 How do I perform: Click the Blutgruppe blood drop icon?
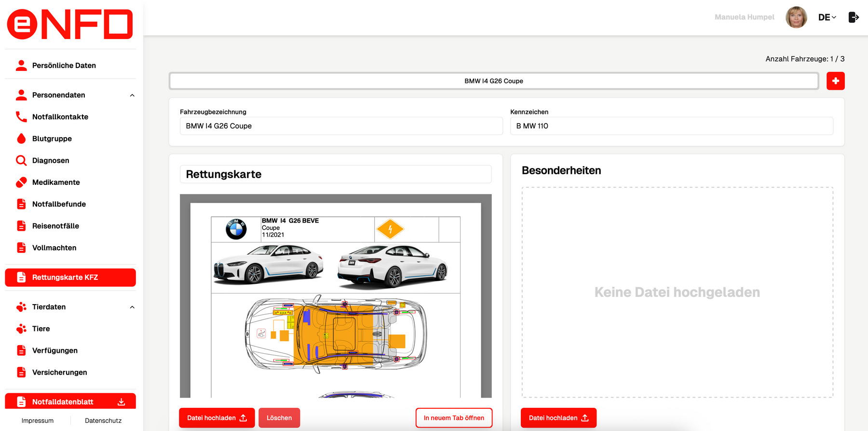click(21, 139)
